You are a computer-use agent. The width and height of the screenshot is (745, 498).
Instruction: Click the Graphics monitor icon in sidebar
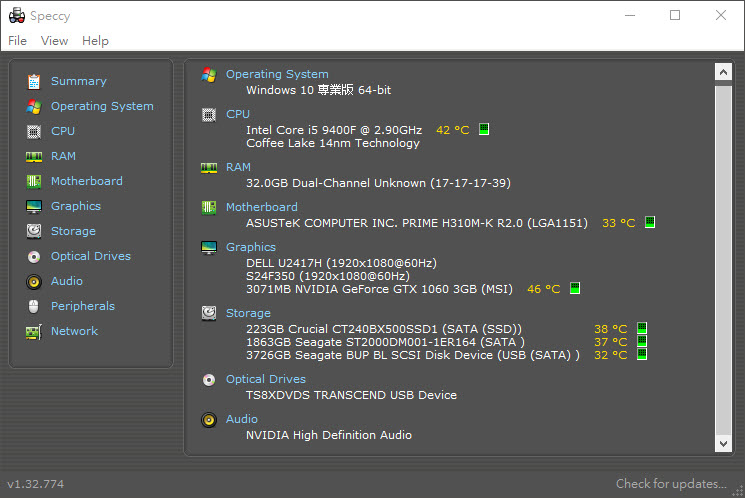point(34,206)
